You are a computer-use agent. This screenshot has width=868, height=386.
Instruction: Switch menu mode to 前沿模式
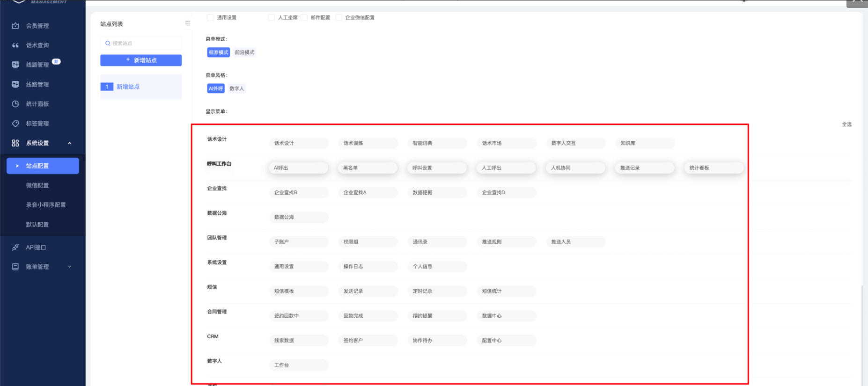click(244, 52)
